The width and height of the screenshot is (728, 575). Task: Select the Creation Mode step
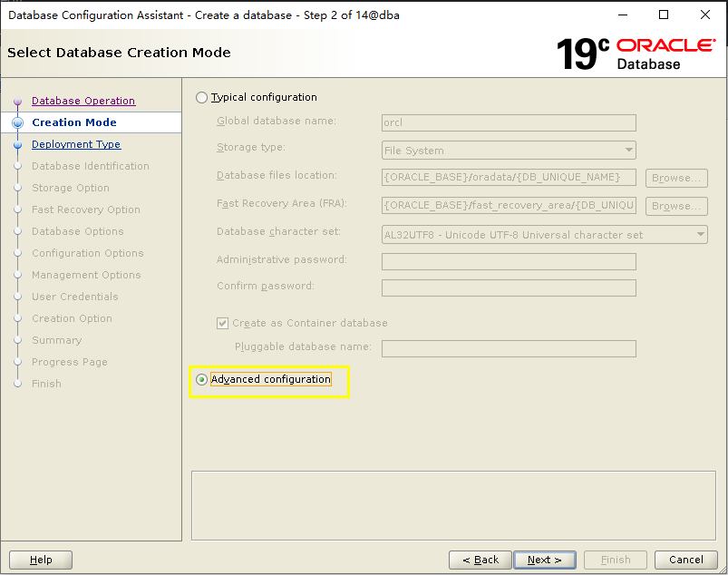tap(74, 122)
